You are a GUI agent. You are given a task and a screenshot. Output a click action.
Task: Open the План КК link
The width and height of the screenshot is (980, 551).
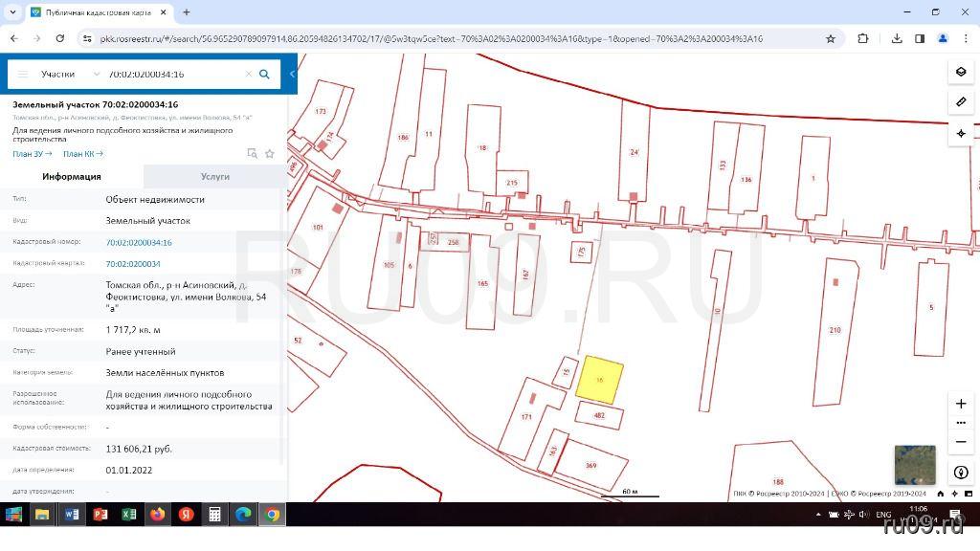(82, 153)
